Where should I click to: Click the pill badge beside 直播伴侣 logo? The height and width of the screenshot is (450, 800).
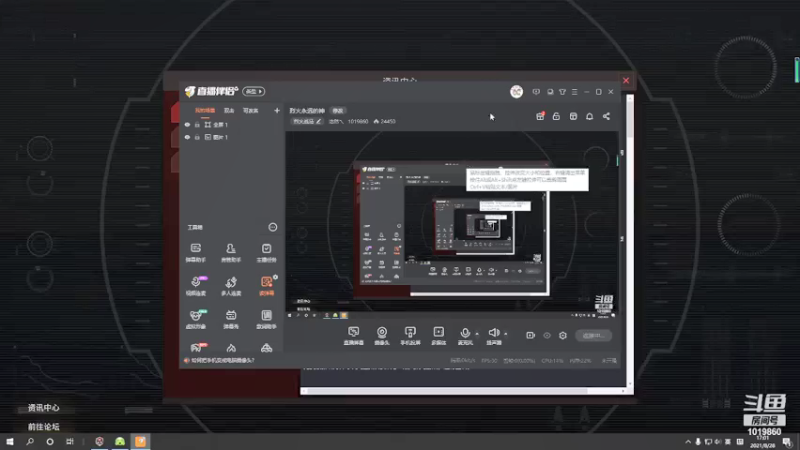254,91
